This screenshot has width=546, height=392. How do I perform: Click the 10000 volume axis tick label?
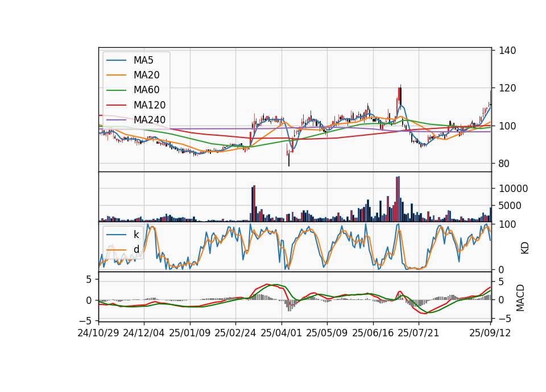(x=513, y=189)
